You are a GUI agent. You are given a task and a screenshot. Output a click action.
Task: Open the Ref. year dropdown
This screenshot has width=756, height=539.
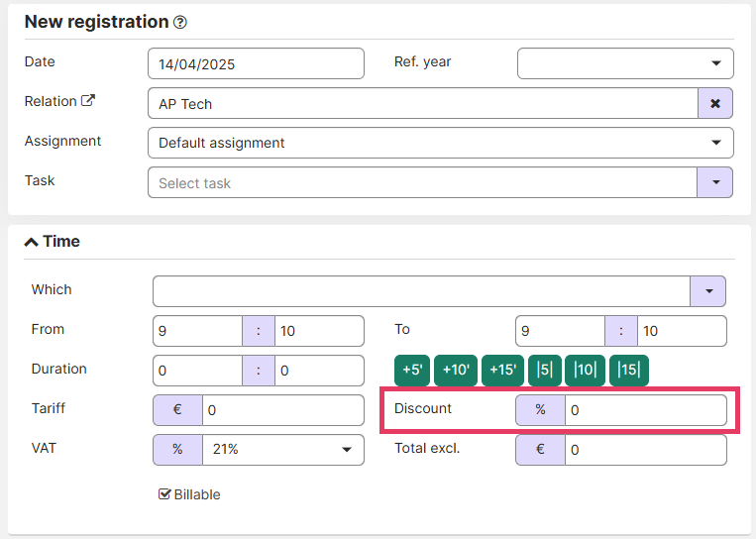625,63
